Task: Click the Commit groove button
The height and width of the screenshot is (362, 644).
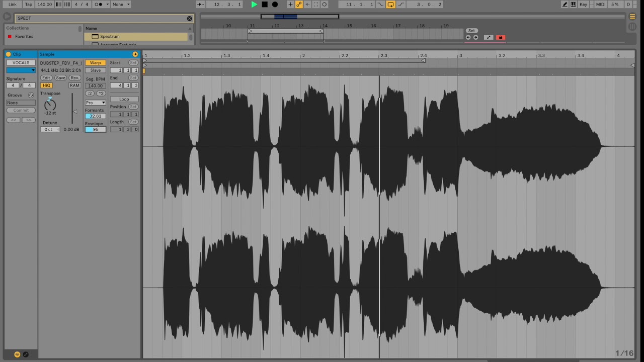Action: point(21,110)
